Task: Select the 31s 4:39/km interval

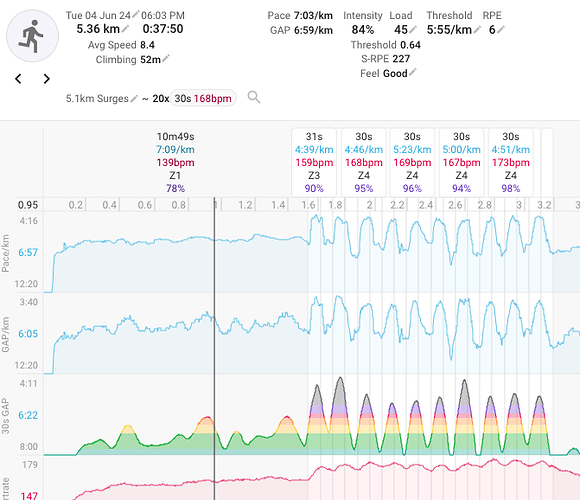Action: click(x=314, y=162)
